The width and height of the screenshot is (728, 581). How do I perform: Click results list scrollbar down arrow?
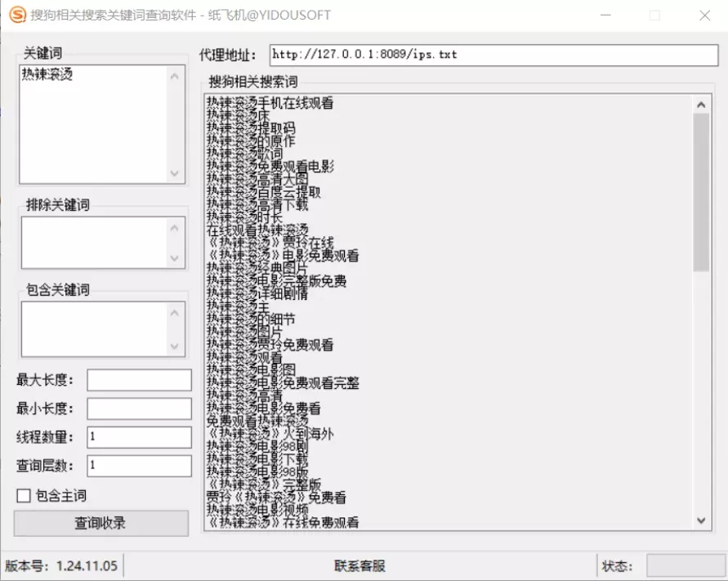coord(701,521)
